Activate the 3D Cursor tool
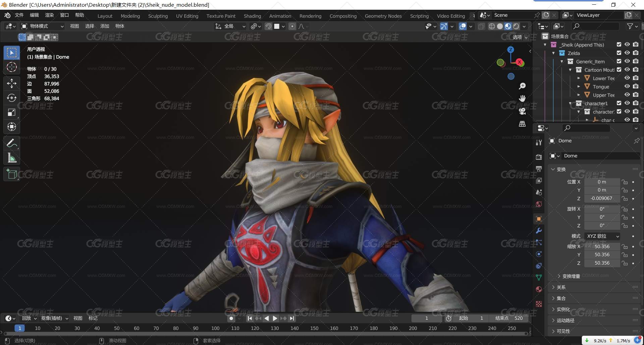Screen dimensions: 644x345 (x=12, y=67)
